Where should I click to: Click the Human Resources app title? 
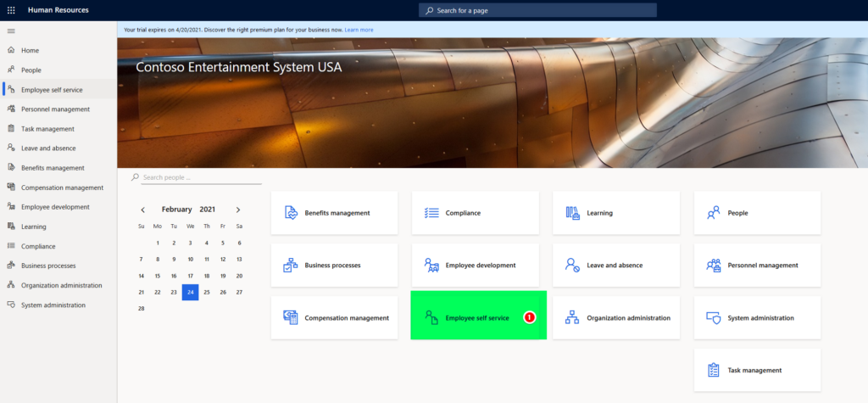[x=58, y=10]
